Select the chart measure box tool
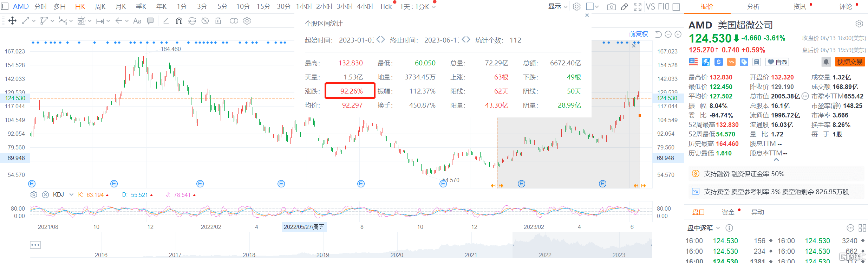This screenshot has height=263, width=868. pos(81,21)
